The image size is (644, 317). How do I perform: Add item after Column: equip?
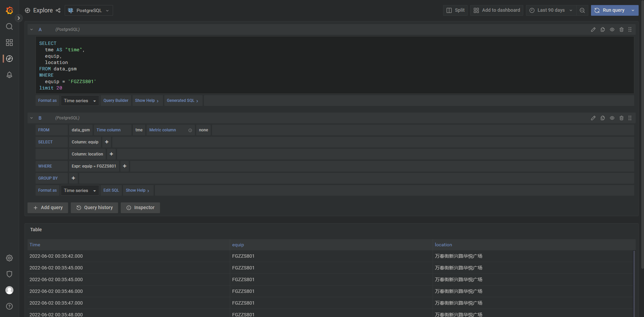[107, 142]
